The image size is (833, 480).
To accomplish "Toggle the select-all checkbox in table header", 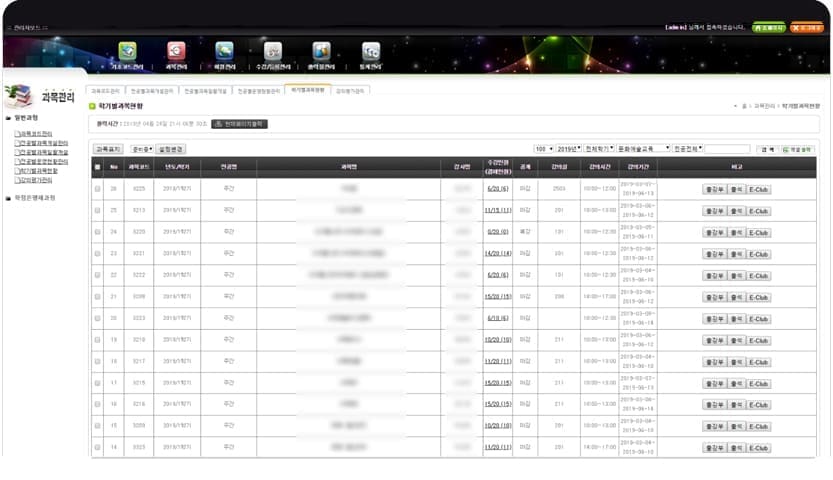I will click(97, 167).
